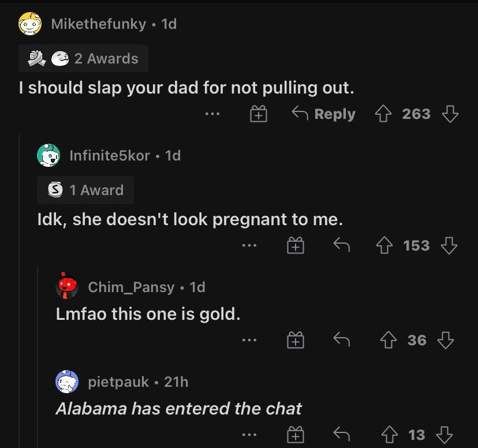478x448 pixels.
Task: Click Infinite5kor's green avatar
Action: coord(50,155)
